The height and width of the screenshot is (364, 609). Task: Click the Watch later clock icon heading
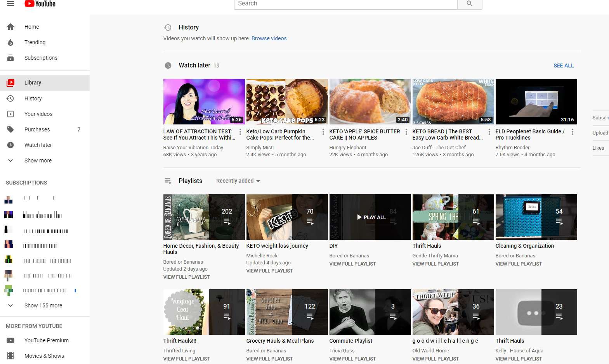(x=168, y=66)
